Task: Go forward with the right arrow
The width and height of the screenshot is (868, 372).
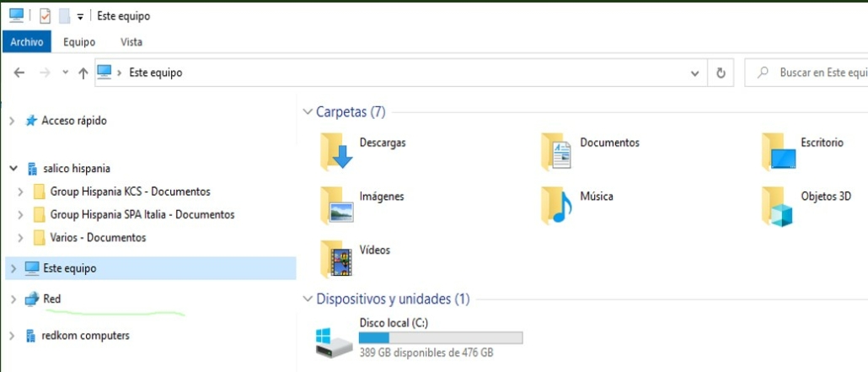Action: pyautogui.click(x=46, y=73)
